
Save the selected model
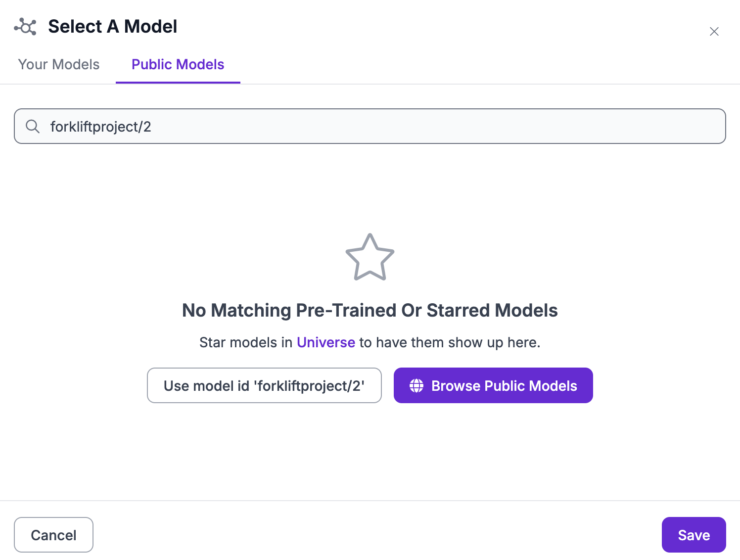694,535
